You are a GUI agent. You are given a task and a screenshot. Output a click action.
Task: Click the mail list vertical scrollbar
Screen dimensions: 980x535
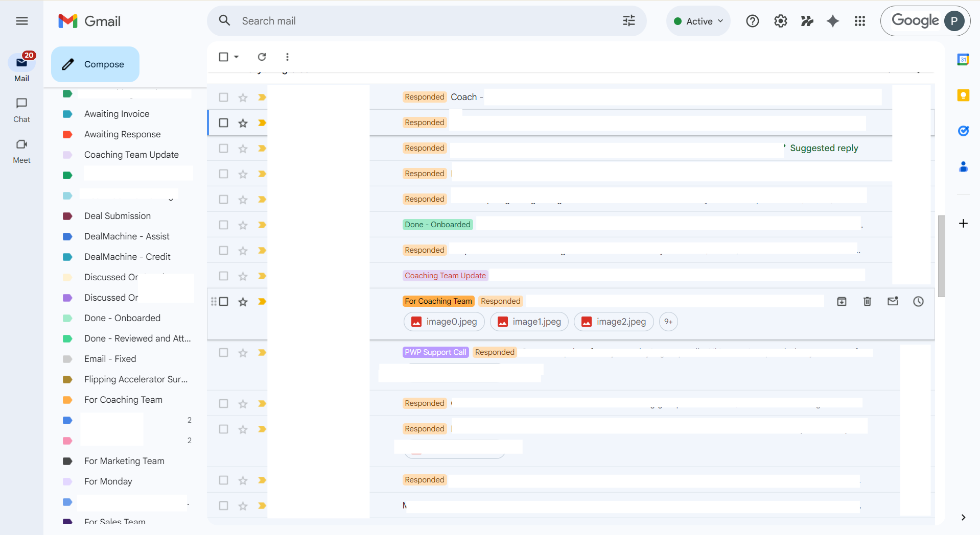point(941,256)
